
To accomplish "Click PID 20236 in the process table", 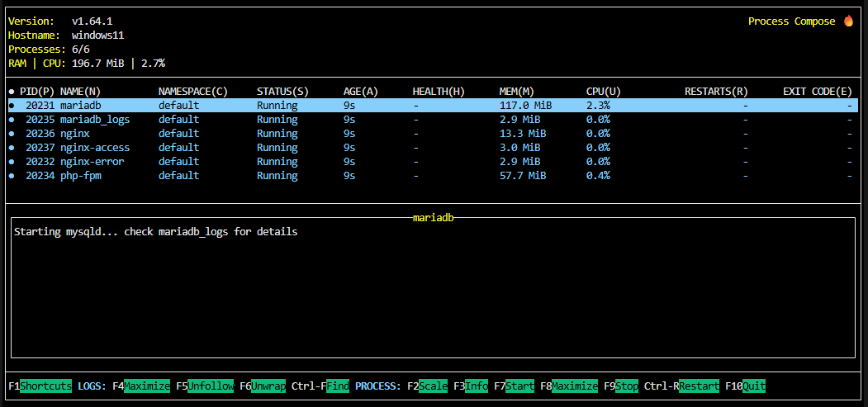I will pyautogui.click(x=40, y=133).
